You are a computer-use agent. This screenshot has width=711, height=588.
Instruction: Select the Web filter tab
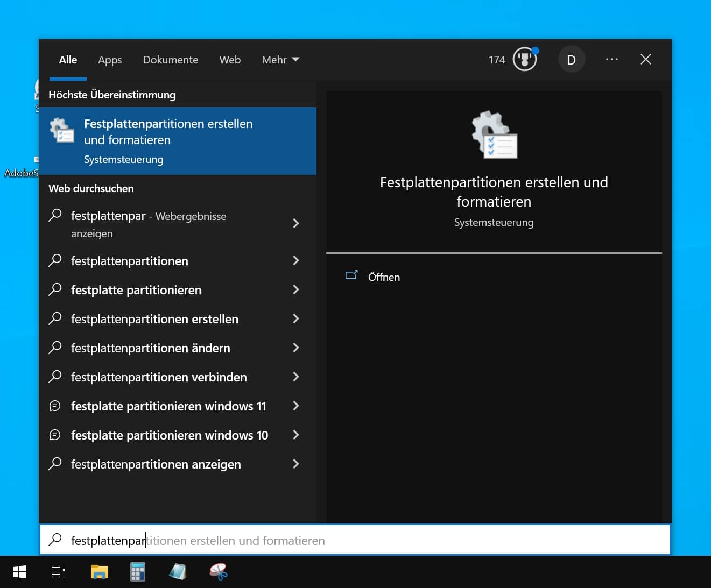230,60
